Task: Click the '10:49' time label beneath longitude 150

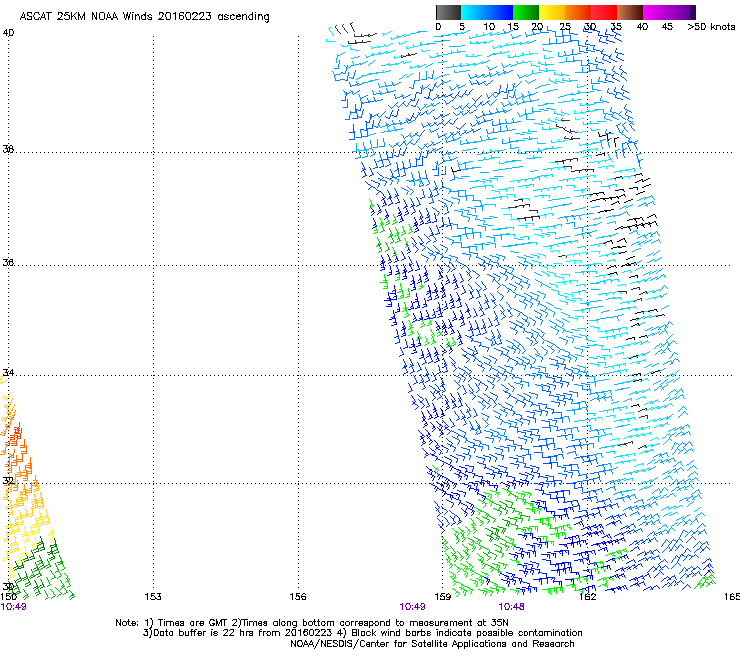Action: click(14, 607)
